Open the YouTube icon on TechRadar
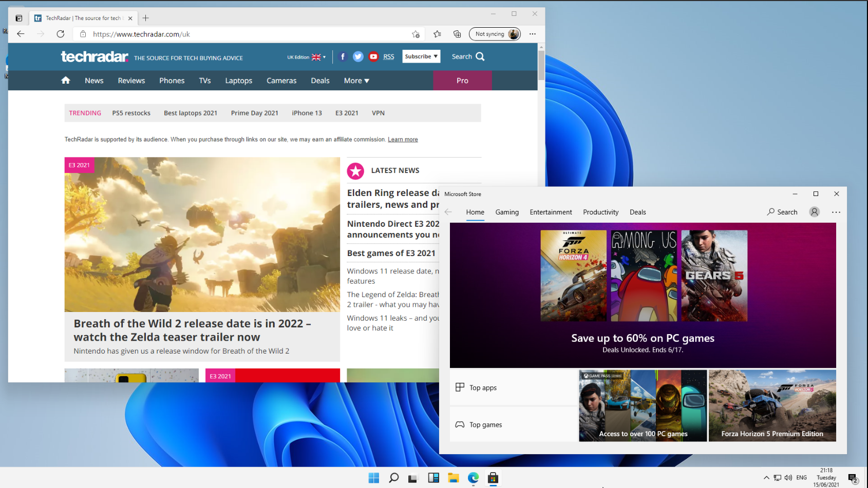 coord(373,56)
